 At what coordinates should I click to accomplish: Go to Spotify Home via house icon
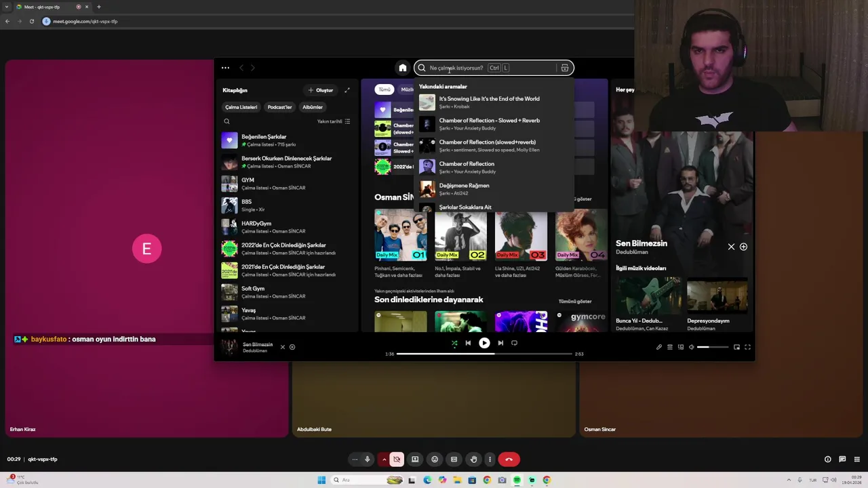tap(402, 68)
